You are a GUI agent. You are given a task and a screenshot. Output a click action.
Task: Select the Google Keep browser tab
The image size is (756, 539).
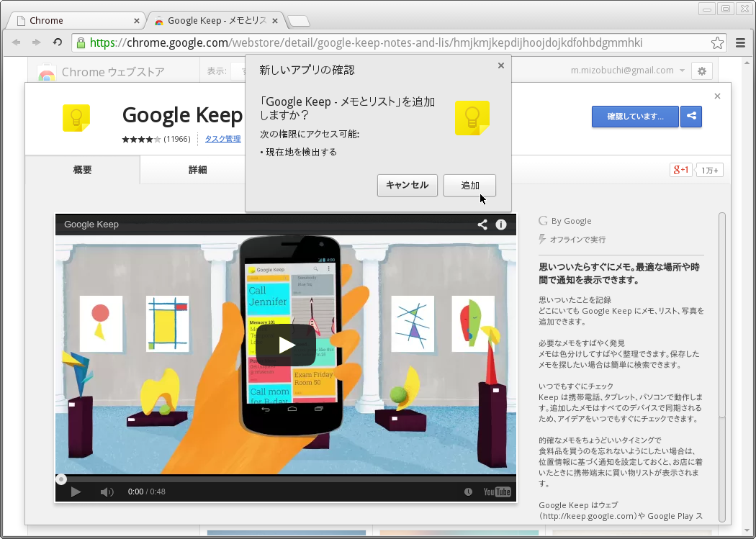click(215, 21)
